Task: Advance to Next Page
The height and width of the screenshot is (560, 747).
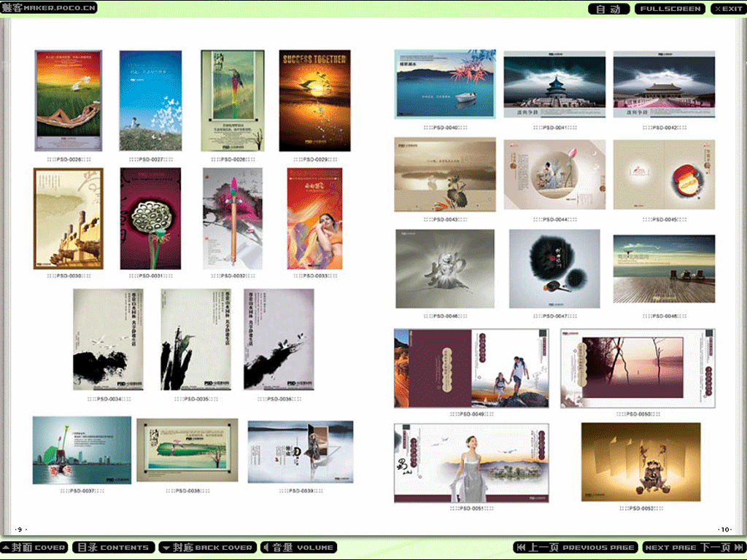Action: (692, 547)
